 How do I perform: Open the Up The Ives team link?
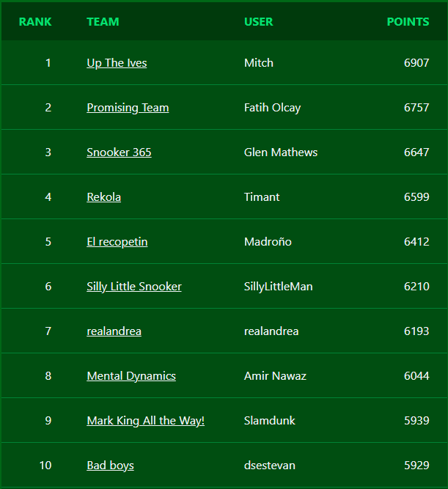117,63
